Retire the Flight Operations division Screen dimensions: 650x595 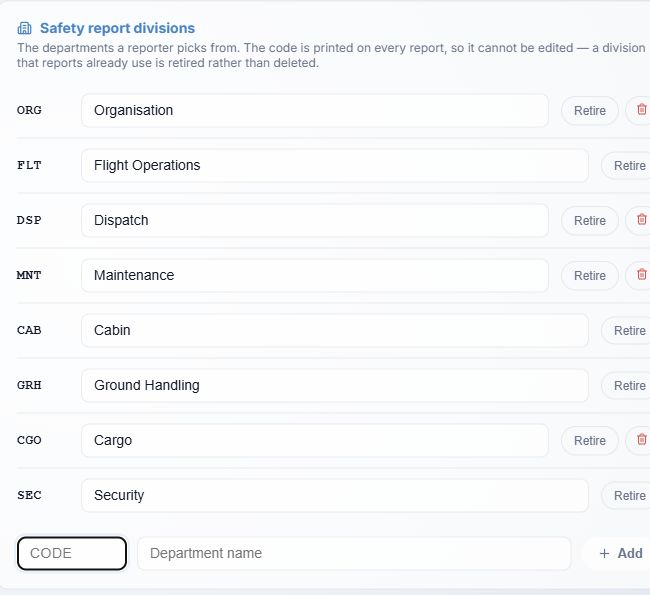629,165
